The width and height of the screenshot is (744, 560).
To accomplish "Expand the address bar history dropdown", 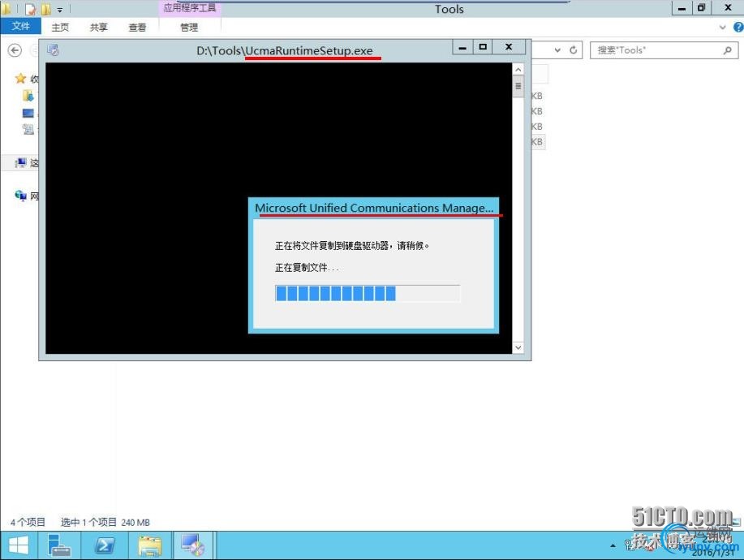I will click(x=558, y=50).
